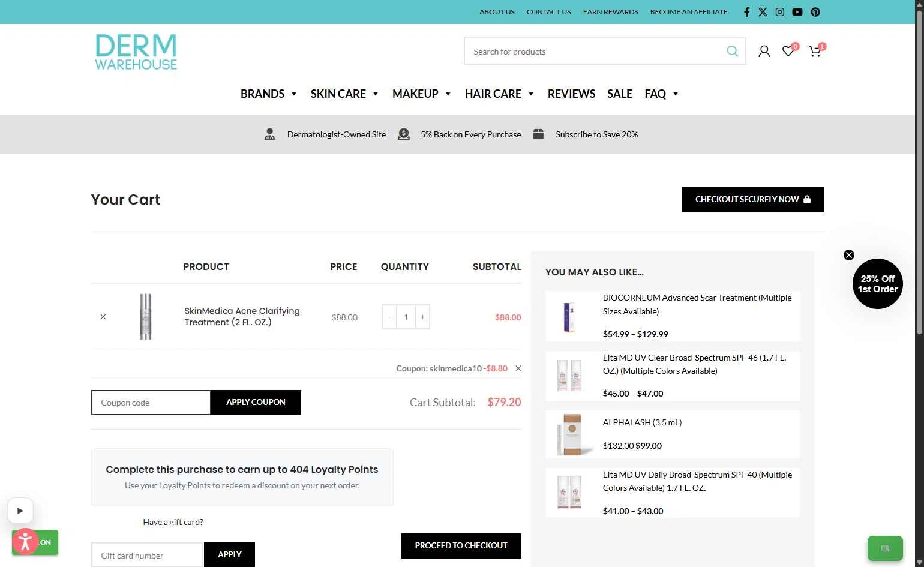
Task: Click the Dermatologist-Owned Site icon
Action: click(x=270, y=134)
